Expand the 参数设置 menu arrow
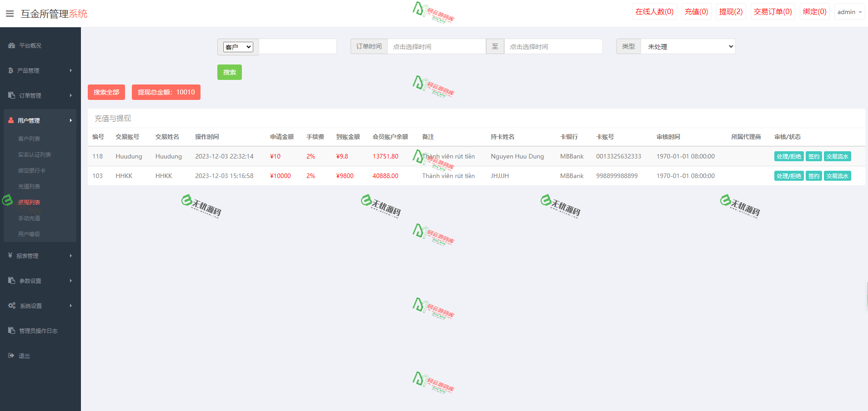 (x=71, y=281)
